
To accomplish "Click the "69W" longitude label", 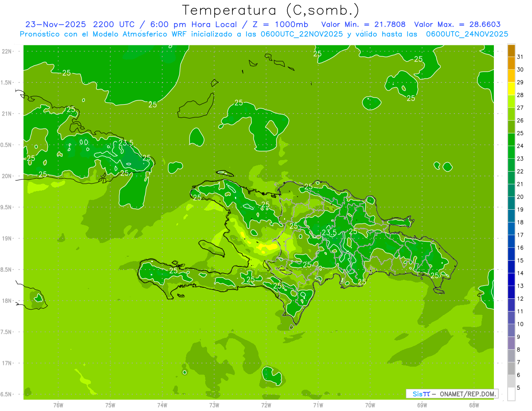I will pos(422,405).
